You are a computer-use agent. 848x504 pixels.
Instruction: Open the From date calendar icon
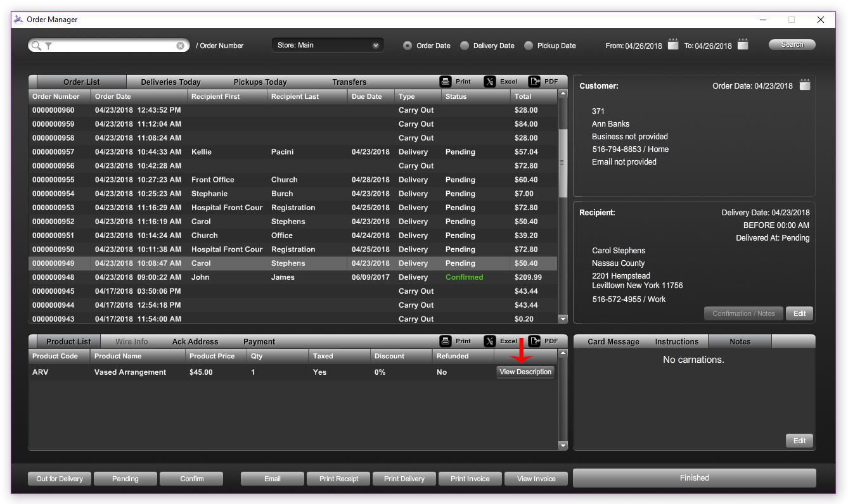coord(673,45)
